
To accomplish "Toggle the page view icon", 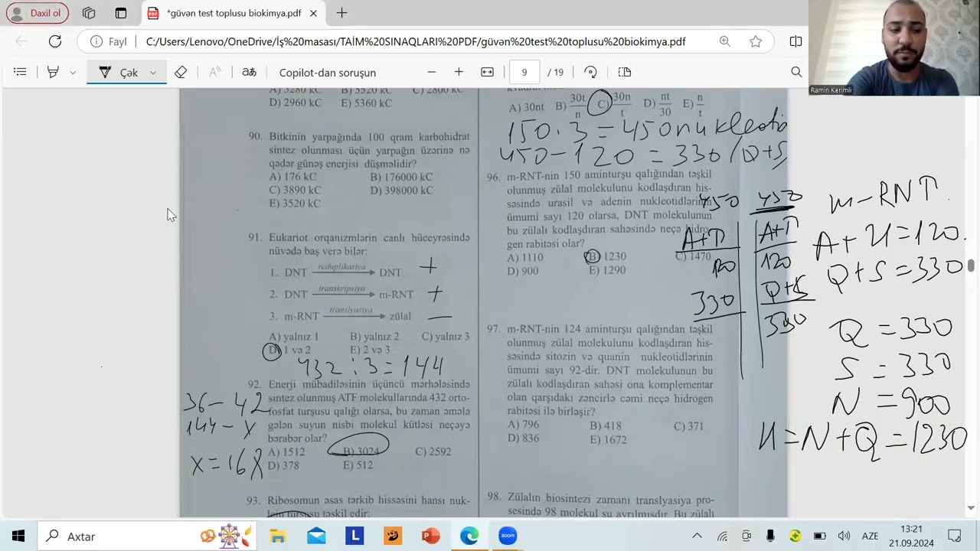I will (x=625, y=72).
